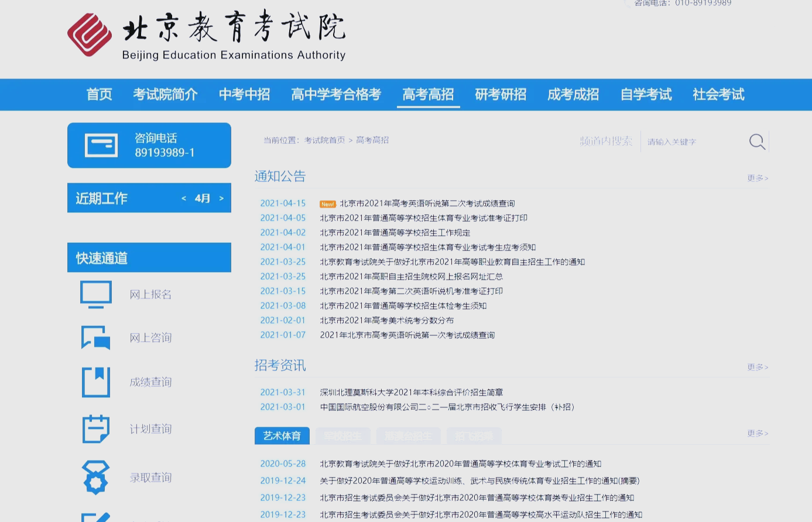Click the 通知公告 section heading
Viewport: 812px width, 522px height.
point(280,176)
